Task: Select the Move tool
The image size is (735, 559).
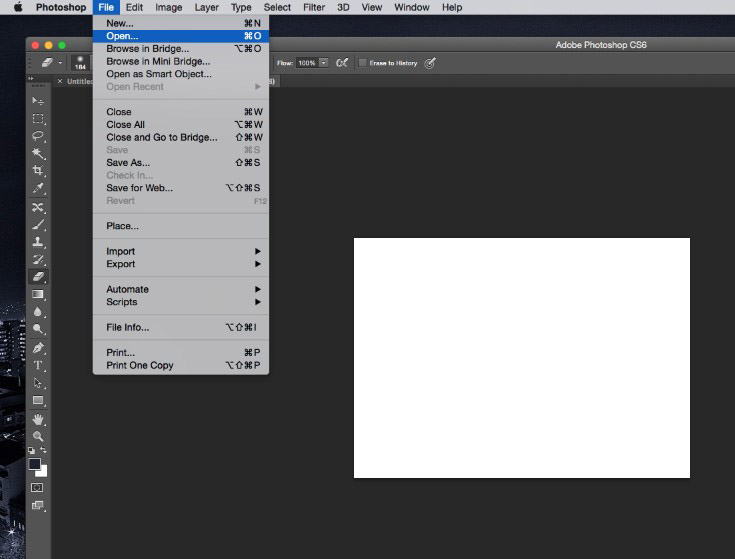Action: 38,101
